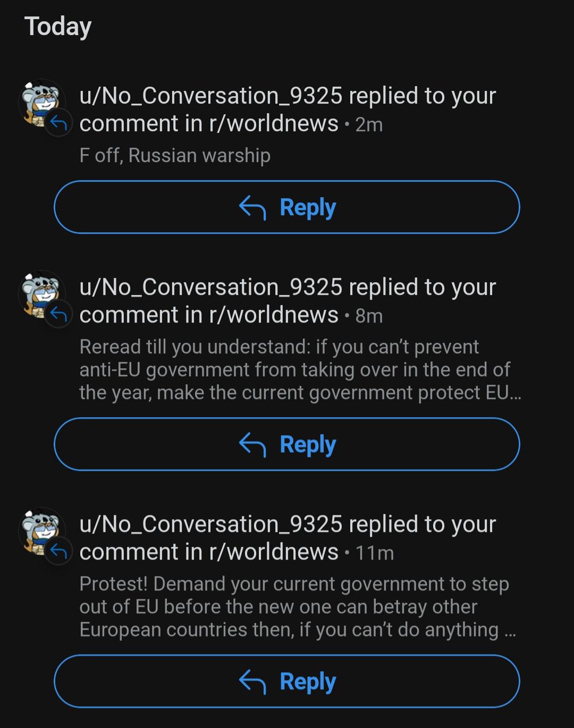Reply to the 'F off, Russian warship' comment
Image resolution: width=574 pixels, height=728 pixels.
[287, 207]
